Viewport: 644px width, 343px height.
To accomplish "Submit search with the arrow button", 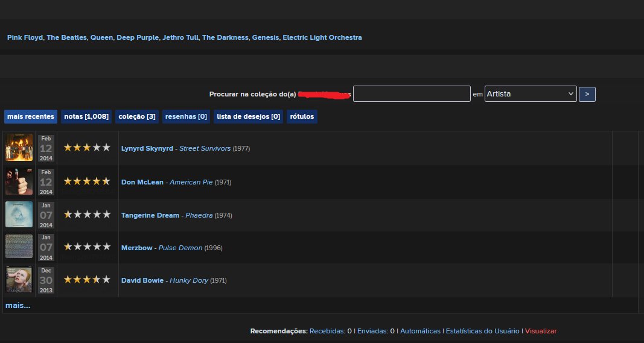I will pos(587,95).
